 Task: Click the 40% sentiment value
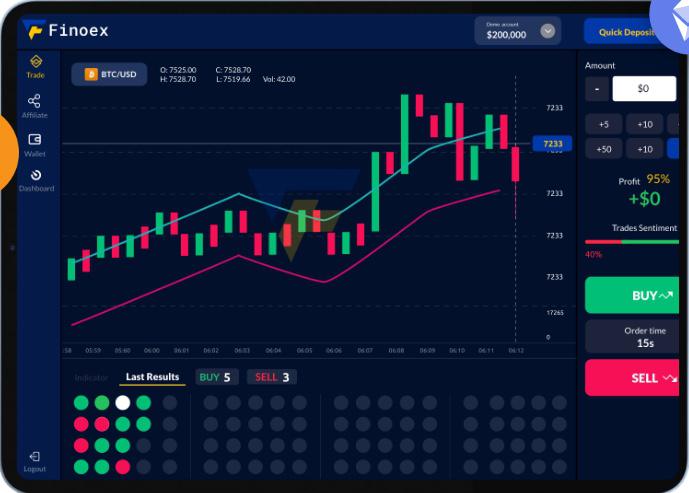pyautogui.click(x=593, y=254)
